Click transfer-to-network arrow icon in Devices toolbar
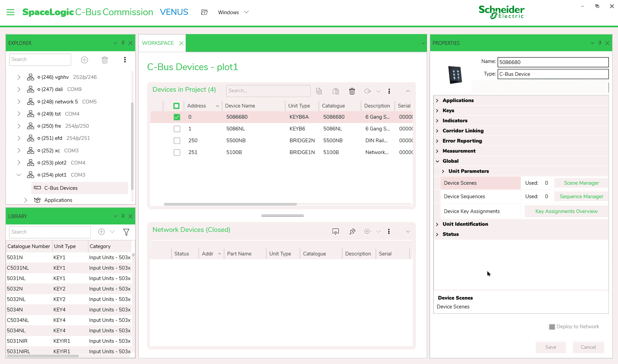This screenshot has height=364, width=618. (x=368, y=91)
